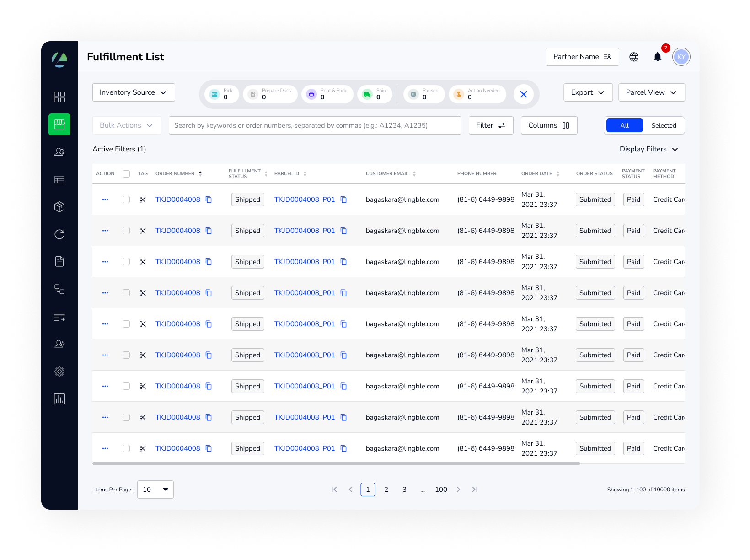750x560 pixels.
Task: Open parcel TKJD0004008_P01 link in second row
Action: pyautogui.click(x=305, y=231)
